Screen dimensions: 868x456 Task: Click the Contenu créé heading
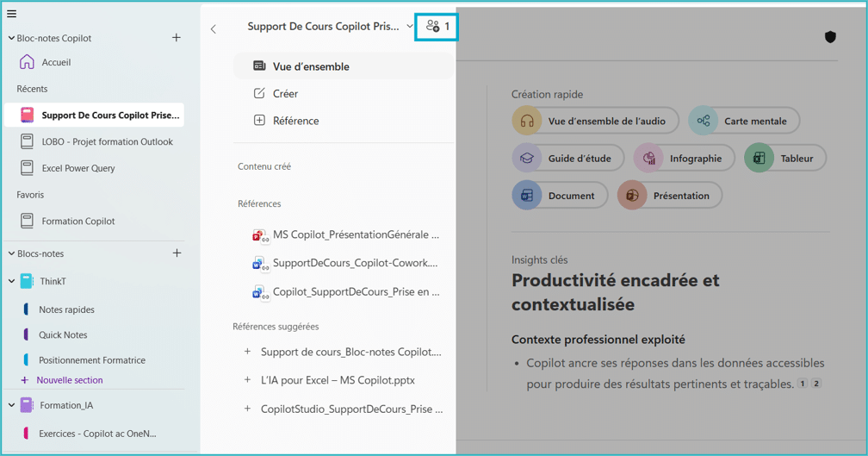[x=264, y=166]
